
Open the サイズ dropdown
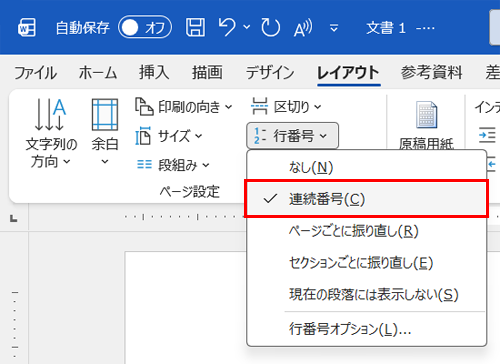pyautogui.click(x=169, y=136)
